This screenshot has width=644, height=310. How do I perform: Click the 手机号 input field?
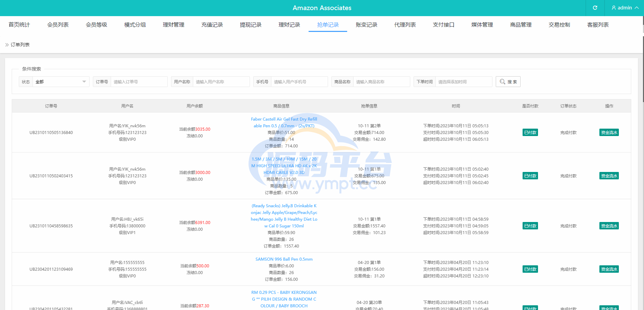pyautogui.click(x=299, y=82)
